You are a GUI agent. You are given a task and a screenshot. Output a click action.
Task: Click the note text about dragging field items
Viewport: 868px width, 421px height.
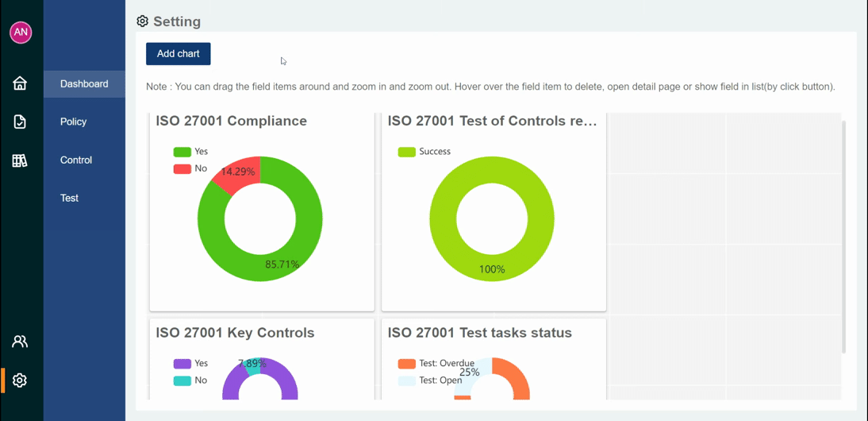[x=490, y=87]
